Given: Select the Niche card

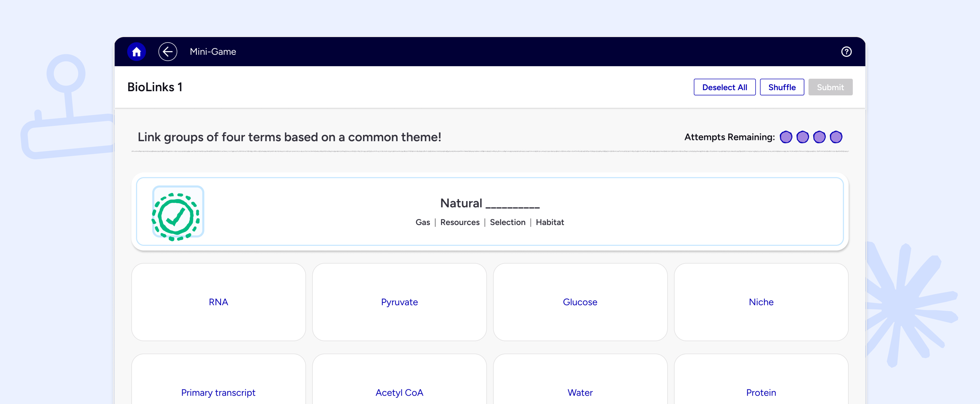Looking at the screenshot, I should pyautogui.click(x=761, y=302).
